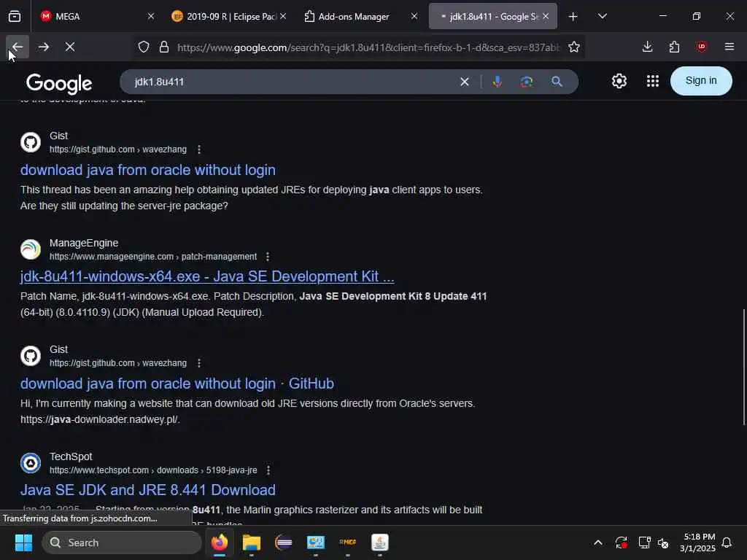Close the Add-ons Manager tab
Screen dimensions: 747x560
coord(414,16)
